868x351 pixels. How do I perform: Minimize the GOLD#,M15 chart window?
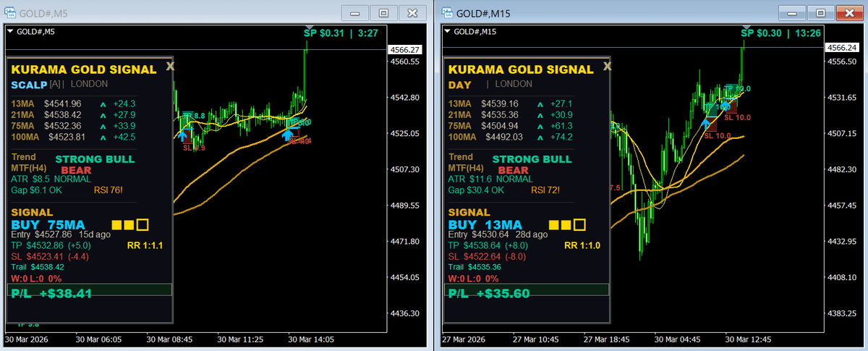click(791, 13)
